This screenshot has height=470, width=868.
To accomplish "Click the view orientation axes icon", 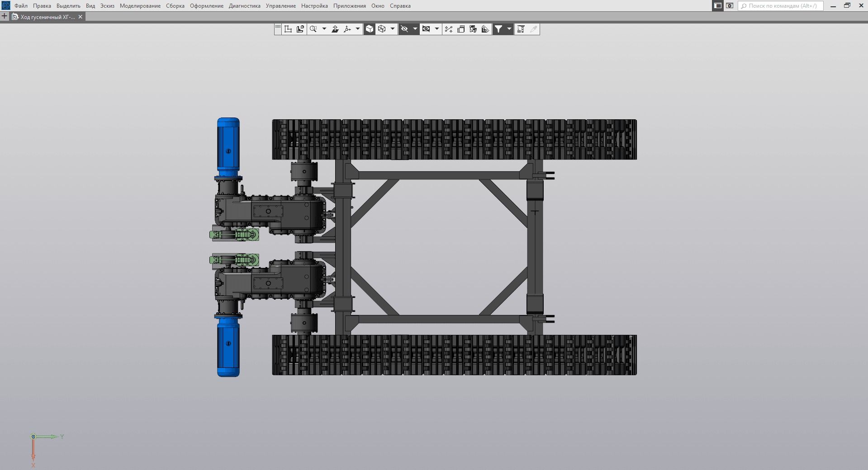I will pos(347,29).
